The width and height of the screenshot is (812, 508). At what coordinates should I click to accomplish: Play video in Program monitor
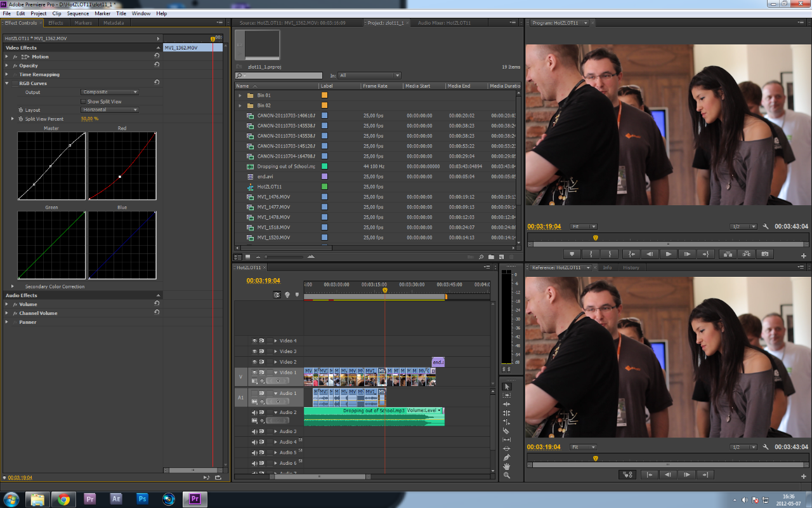668,254
